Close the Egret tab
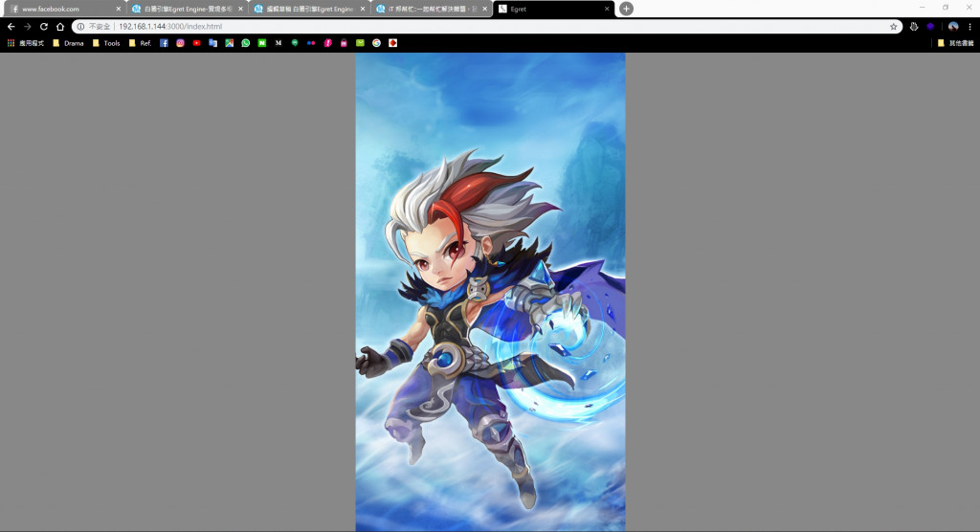980x532 pixels. click(x=606, y=9)
